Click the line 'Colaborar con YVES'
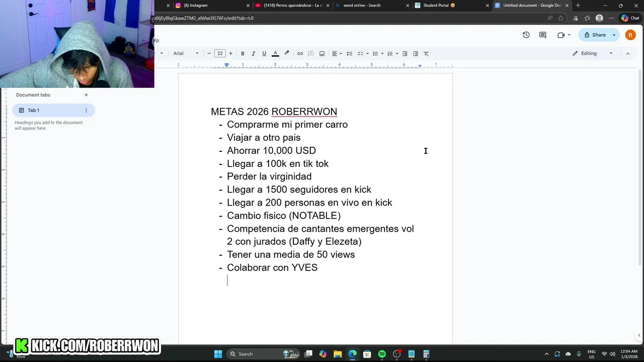644x362 pixels. tap(272, 267)
